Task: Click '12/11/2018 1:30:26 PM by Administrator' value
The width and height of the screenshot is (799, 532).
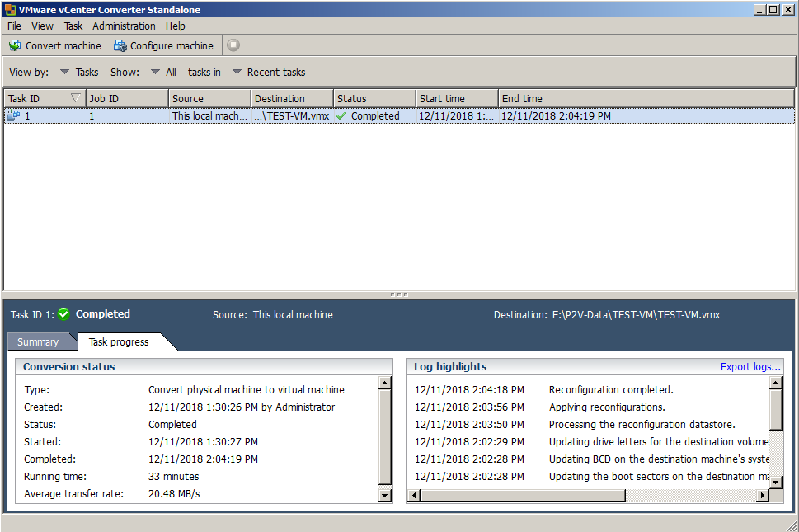Action: [242, 407]
